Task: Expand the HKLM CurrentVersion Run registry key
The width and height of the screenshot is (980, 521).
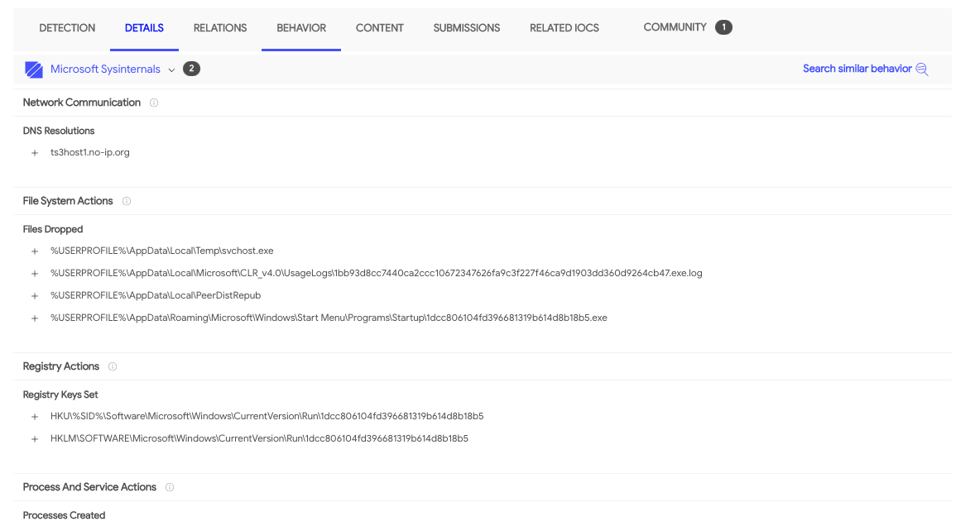Action: 33,438
